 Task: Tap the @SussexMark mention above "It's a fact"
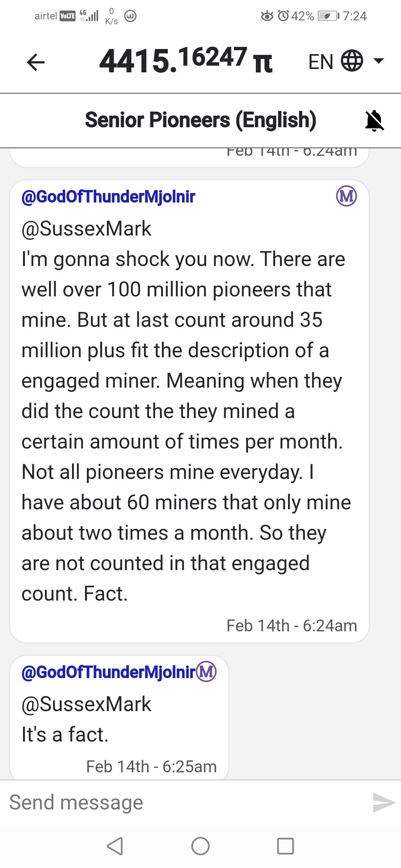[87, 704]
